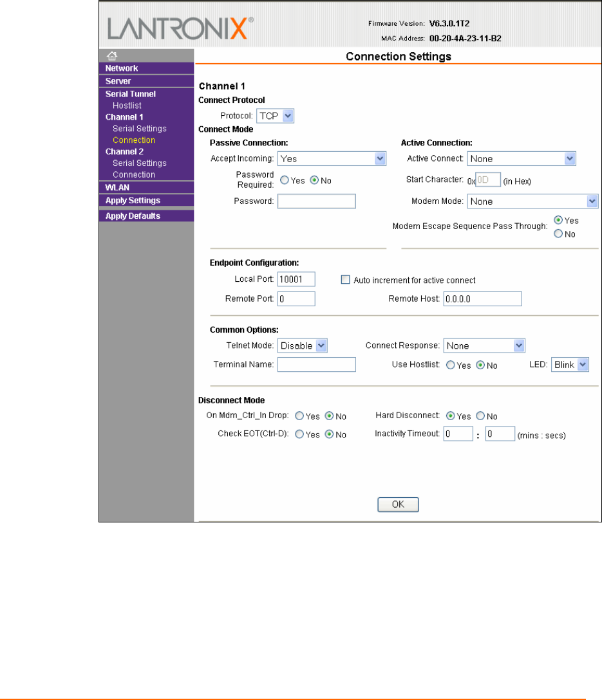The width and height of the screenshot is (602, 700).
Task: Click the OK button
Action: 398,504
